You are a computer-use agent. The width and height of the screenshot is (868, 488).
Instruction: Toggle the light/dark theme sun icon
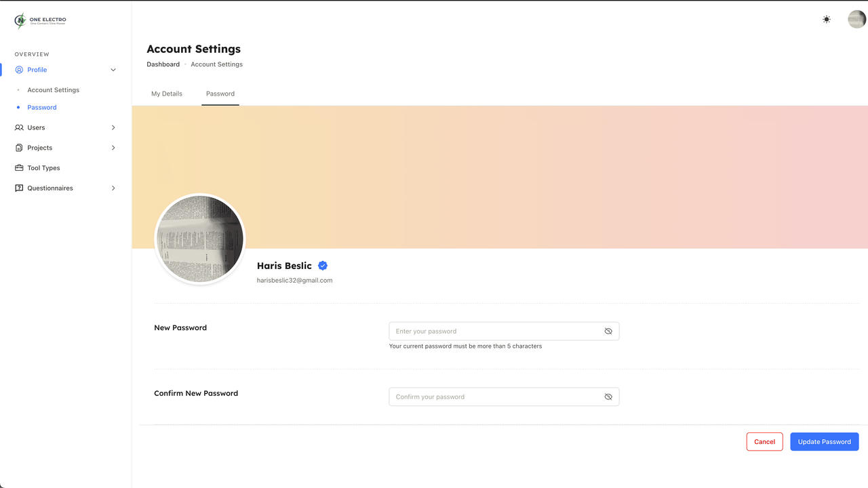coord(826,20)
